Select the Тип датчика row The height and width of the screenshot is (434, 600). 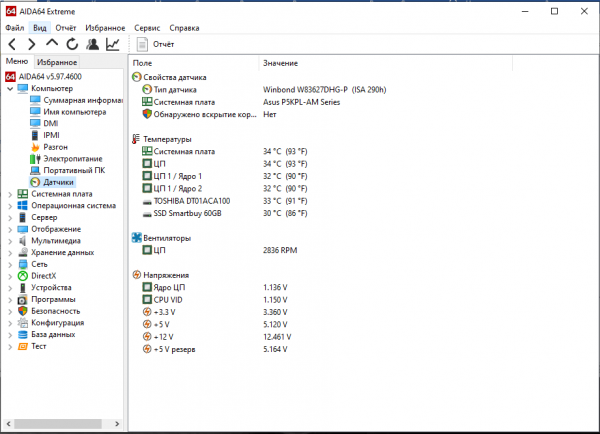pos(264,90)
